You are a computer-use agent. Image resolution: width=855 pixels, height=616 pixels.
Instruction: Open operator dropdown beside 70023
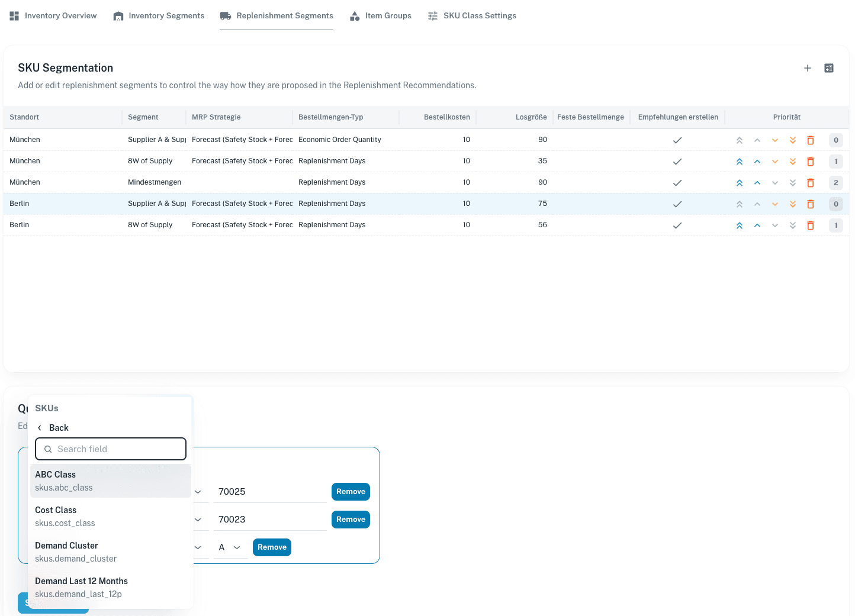tap(198, 520)
